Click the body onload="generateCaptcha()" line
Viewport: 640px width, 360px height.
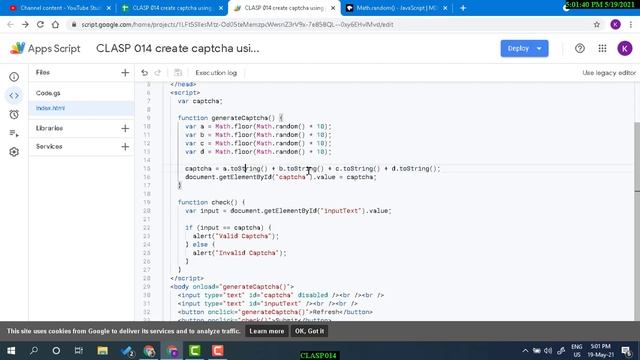click(232, 287)
